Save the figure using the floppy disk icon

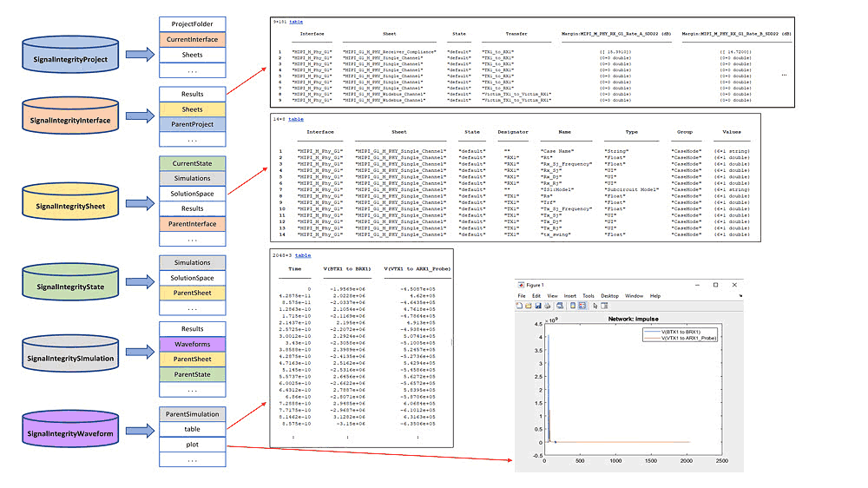[538, 306]
